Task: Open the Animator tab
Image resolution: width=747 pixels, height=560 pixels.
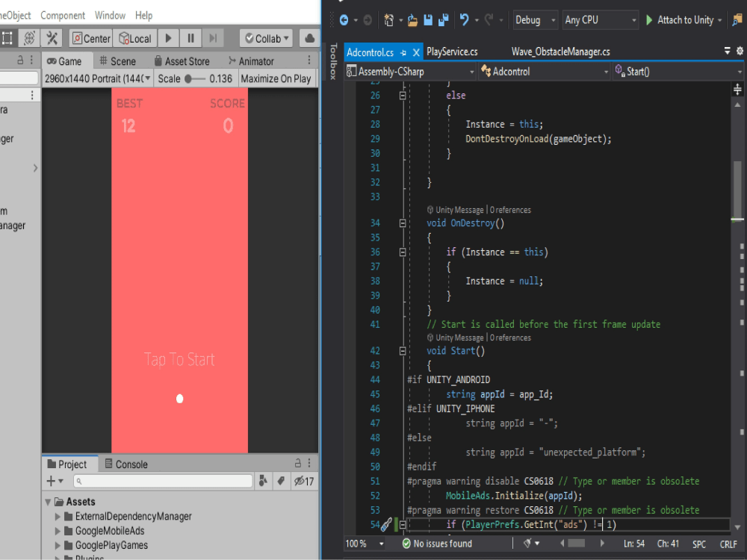Action: point(251,61)
